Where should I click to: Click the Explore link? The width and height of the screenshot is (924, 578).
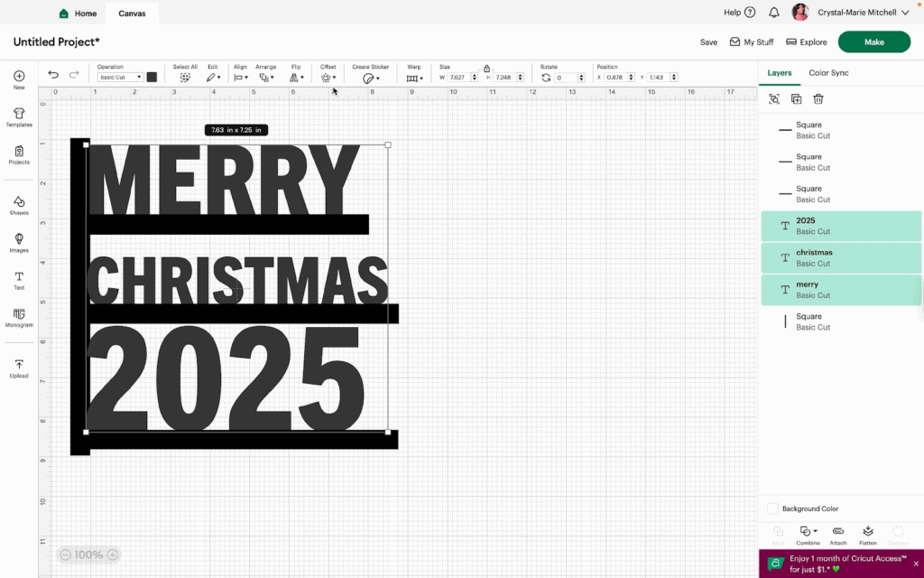pos(807,42)
